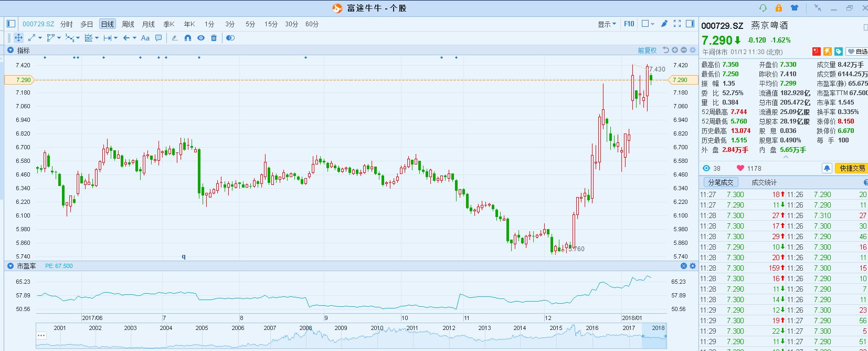Open dropdown arrow beside wave tool
This screenshot has width=868, height=351.
click(78, 38)
